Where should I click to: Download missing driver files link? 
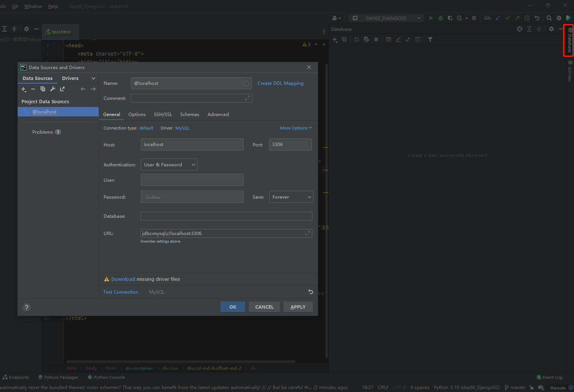[x=123, y=279]
